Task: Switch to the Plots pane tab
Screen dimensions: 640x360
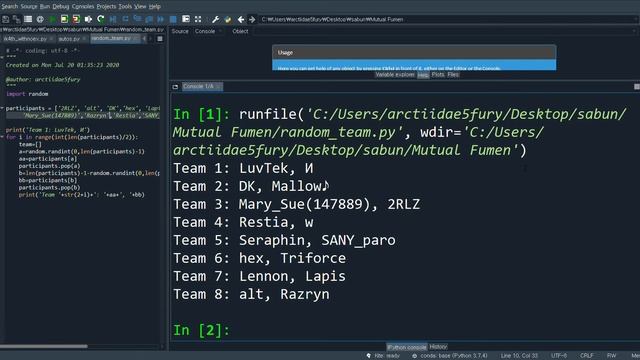Action: 438,75
